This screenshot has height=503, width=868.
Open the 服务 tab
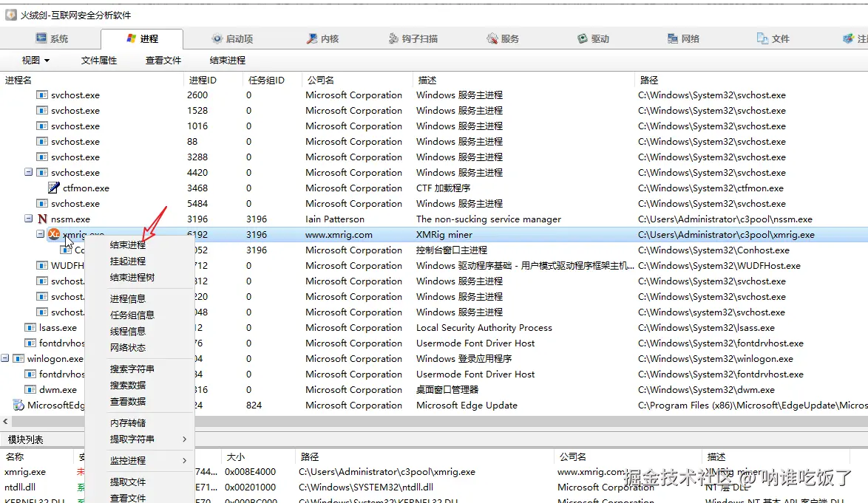[x=503, y=38]
